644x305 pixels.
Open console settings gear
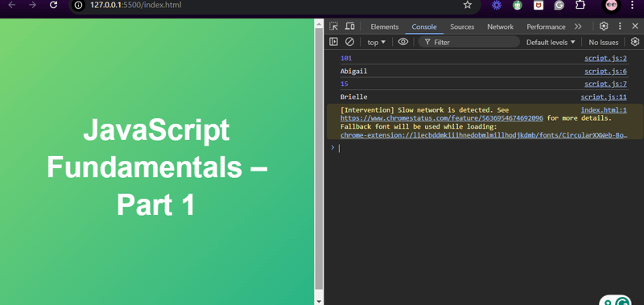click(x=635, y=42)
